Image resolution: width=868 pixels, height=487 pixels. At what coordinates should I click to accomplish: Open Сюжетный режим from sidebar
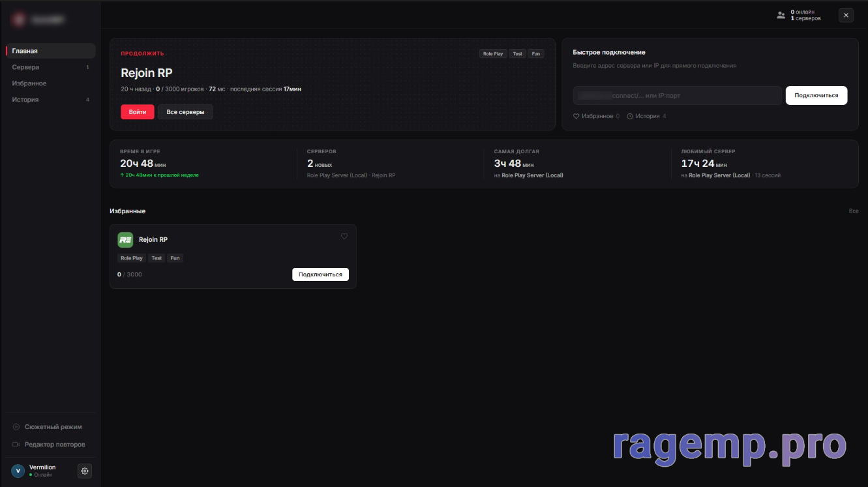(x=50, y=427)
